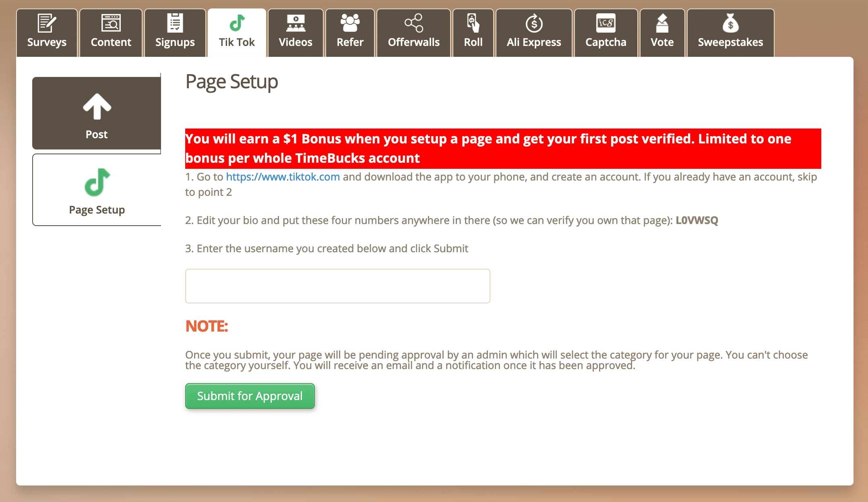Click the L0VWSQ verification code
This screenshot has height=502, width=868.
[697, 220]
